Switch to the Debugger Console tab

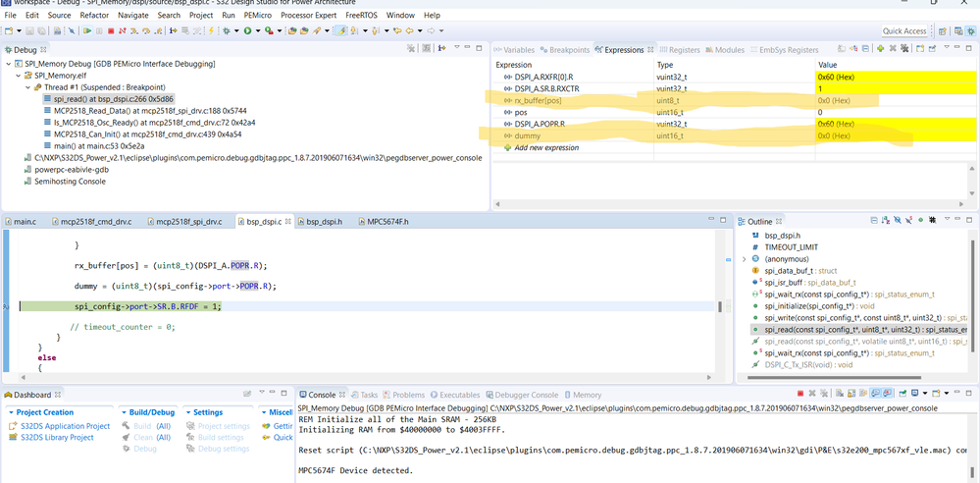[522, 395]
